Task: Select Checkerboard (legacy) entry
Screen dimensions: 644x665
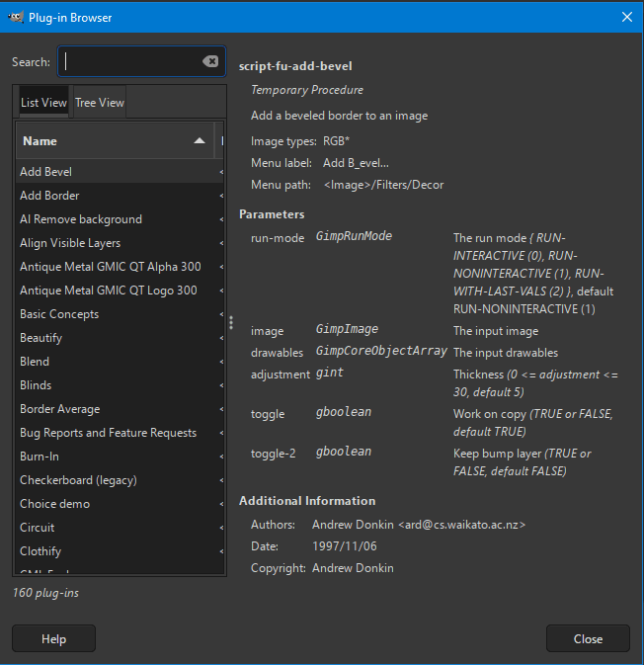Action: [x=120, y=480]
